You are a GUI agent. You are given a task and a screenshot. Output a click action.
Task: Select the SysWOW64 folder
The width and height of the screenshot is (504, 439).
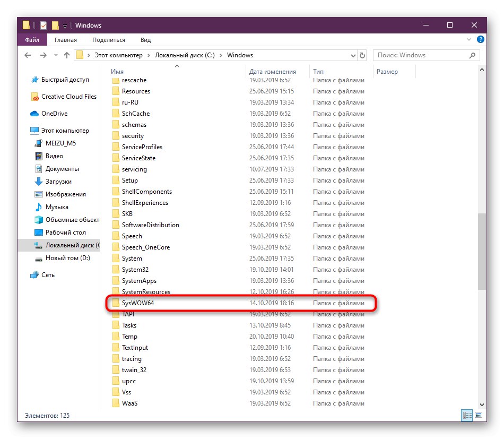[x=138, y=303]
